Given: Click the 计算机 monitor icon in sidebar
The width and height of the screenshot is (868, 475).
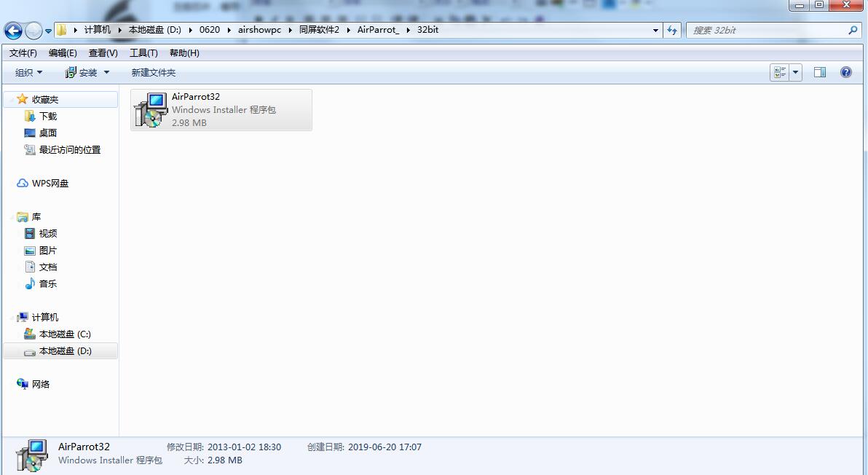Looking at the screenshot, I should click(x=22, y=317).
